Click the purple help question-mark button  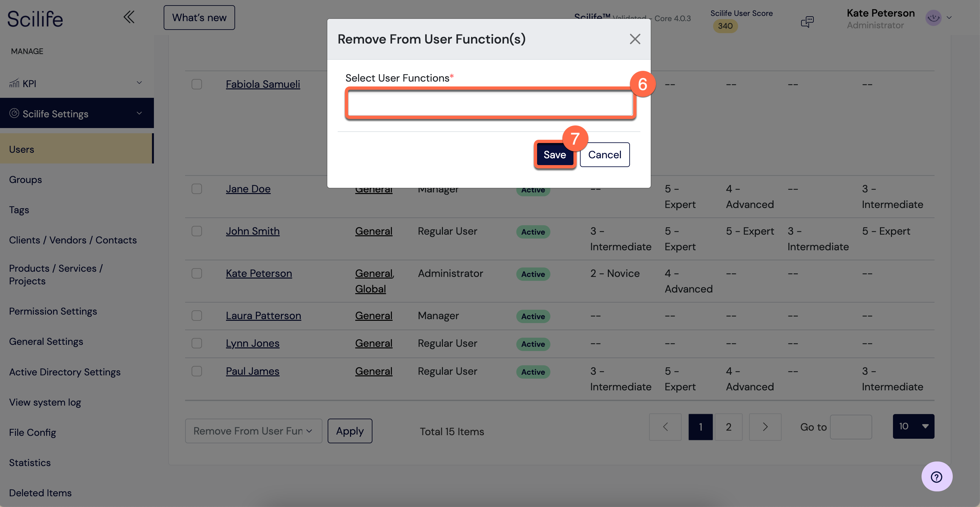point(936,476)
